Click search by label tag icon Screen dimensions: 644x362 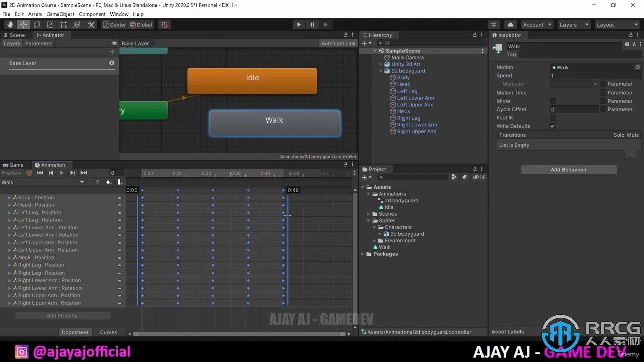464,177
